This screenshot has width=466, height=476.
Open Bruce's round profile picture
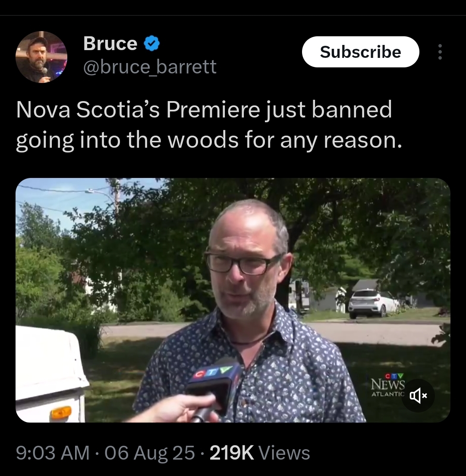click(x=41, y=57)
